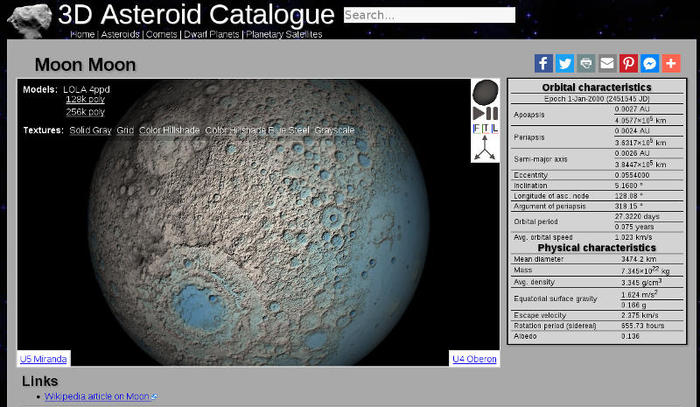This screenshot has width=700, height=407.
Task: Share page on Facebook
Action: [543, 63]
